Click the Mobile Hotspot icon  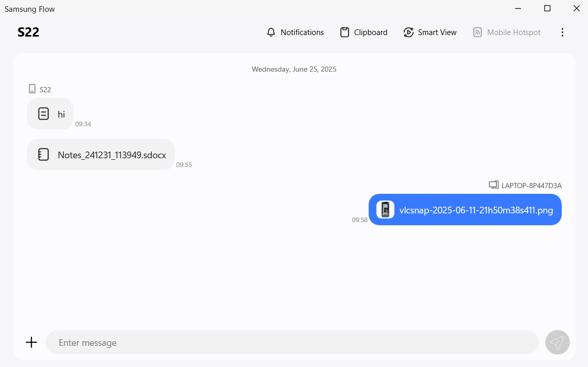pos(478,32)
